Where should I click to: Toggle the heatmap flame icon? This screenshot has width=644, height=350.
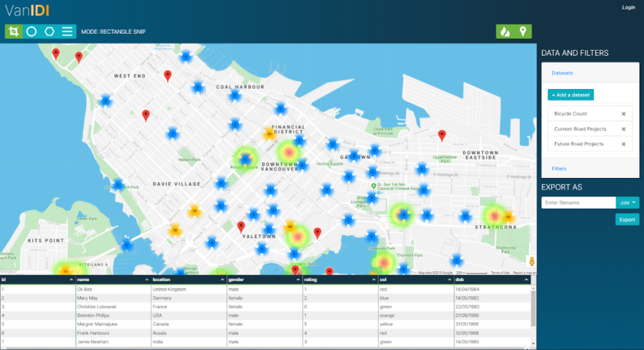click(x=505, y=32)
